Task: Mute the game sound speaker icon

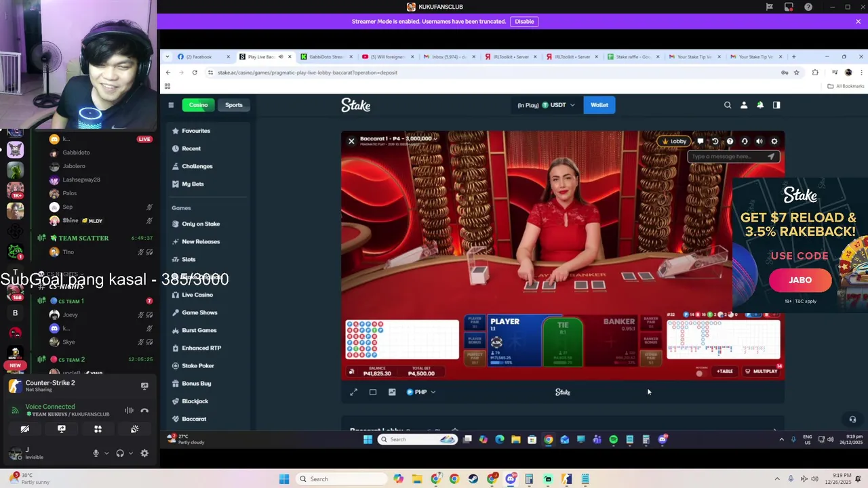Action: click(x=759, y=141)
